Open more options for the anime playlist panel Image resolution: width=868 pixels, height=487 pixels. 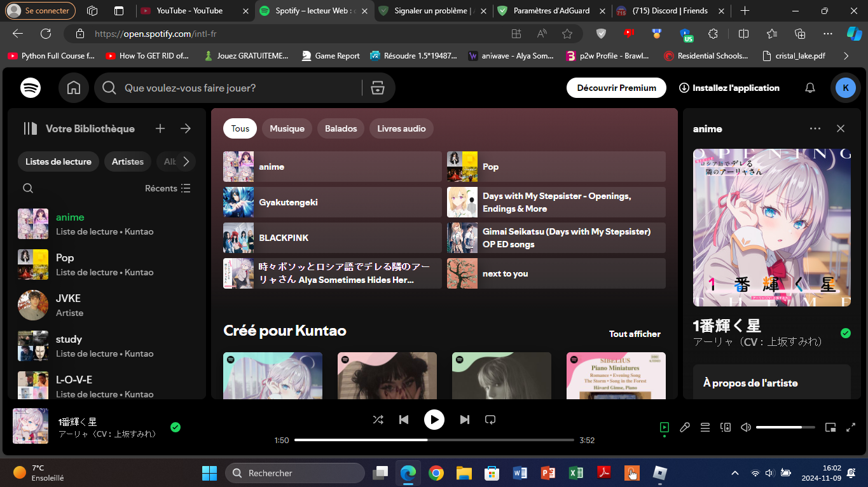click(x=815, y=128)
